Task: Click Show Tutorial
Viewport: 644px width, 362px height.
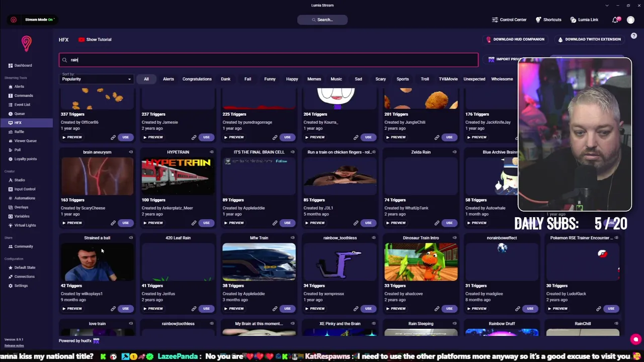Action: (x=95, y=40)
